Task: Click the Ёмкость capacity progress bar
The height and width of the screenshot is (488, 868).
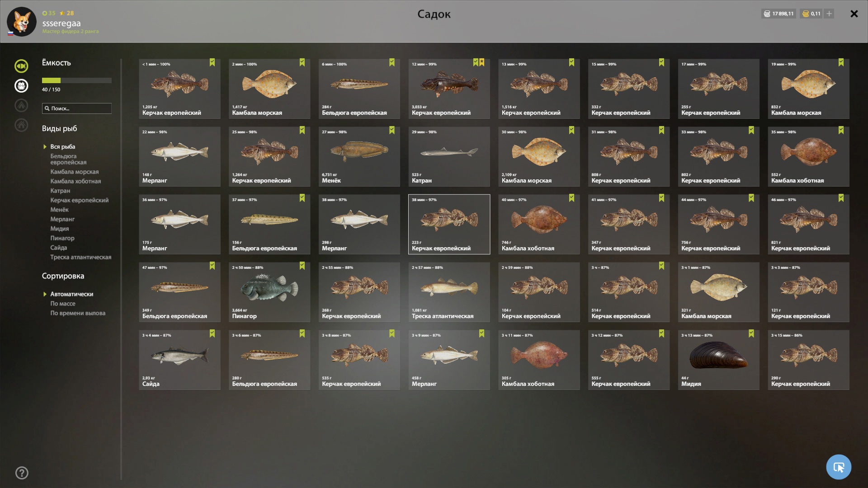Action: pos(77,80)
